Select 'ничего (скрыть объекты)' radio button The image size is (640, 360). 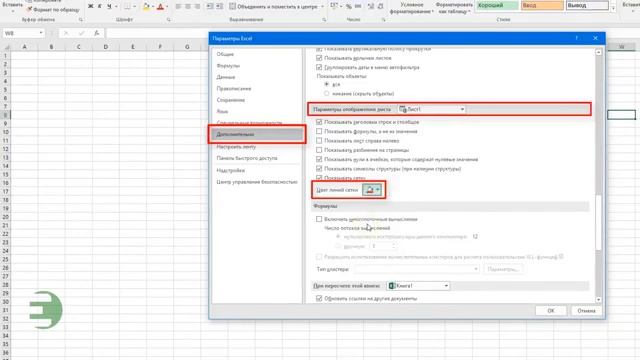point(327,93)
